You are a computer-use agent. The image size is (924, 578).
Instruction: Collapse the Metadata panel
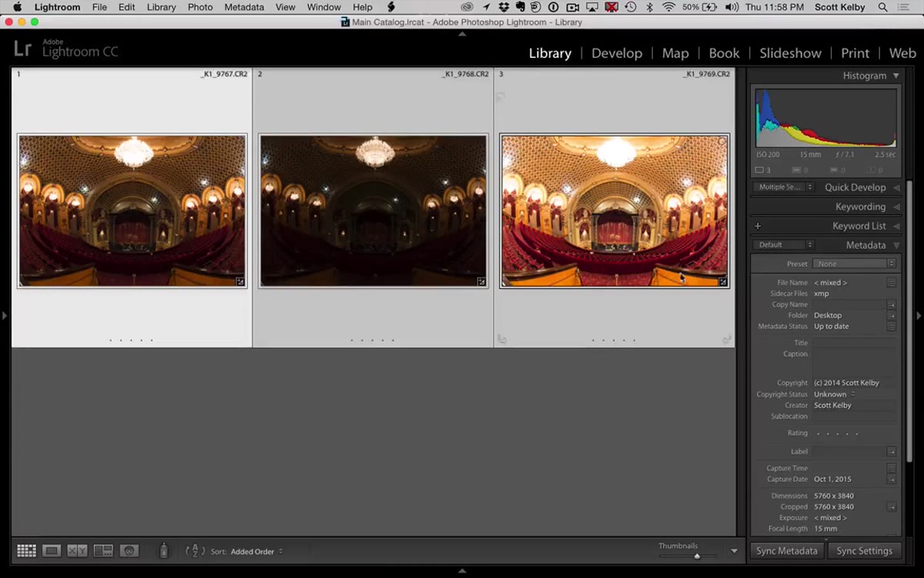pyautogui.click(x=896, y=245)
